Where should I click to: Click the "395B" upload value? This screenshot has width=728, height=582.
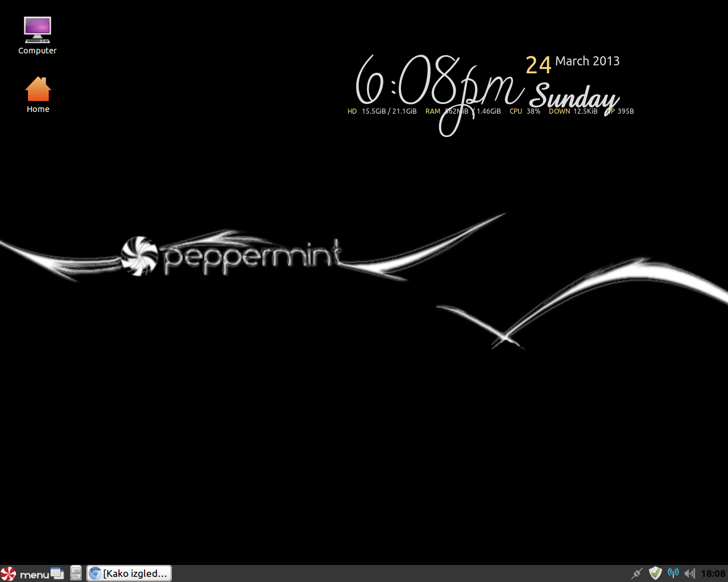626,111
